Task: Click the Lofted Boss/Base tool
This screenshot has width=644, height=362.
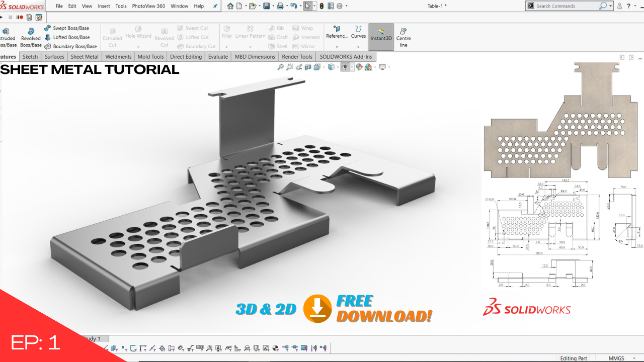Action: 67,37
